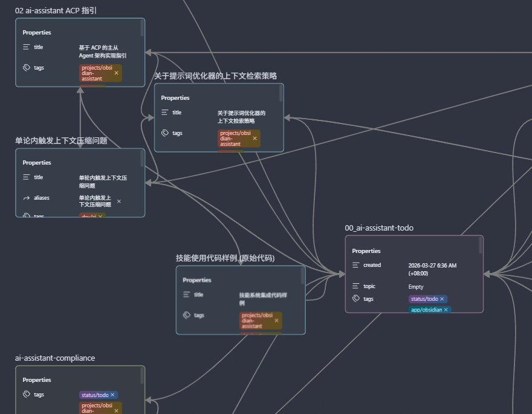Click the scrollbar of ACP 指引 card

[142, 28]
